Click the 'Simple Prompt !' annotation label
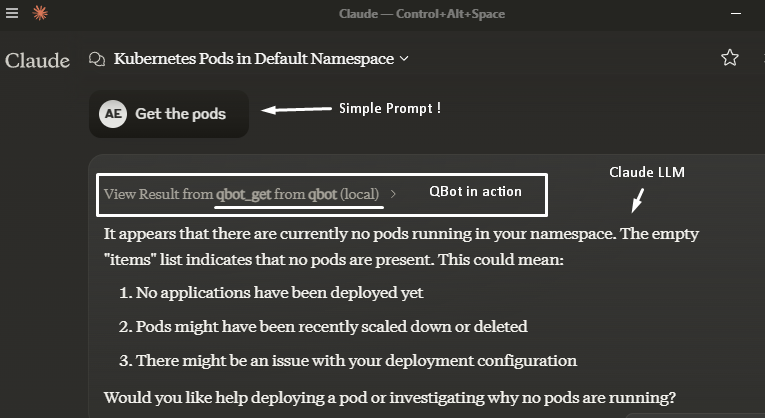 tap(389, 108)
